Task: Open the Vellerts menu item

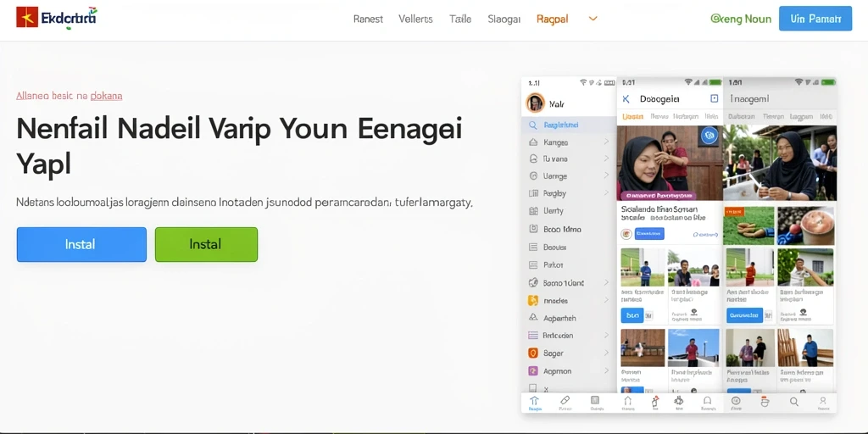Action: 415,19
